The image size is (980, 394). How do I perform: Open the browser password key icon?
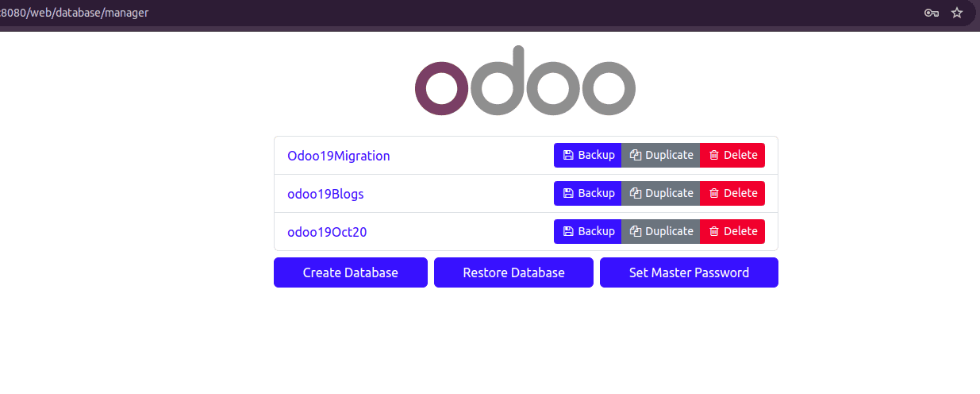(932, 13)
